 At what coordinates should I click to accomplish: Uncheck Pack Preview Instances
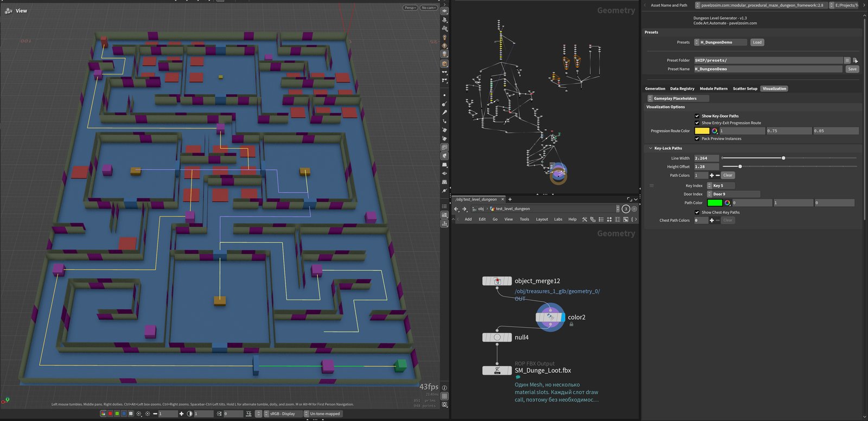click(697, 138)
